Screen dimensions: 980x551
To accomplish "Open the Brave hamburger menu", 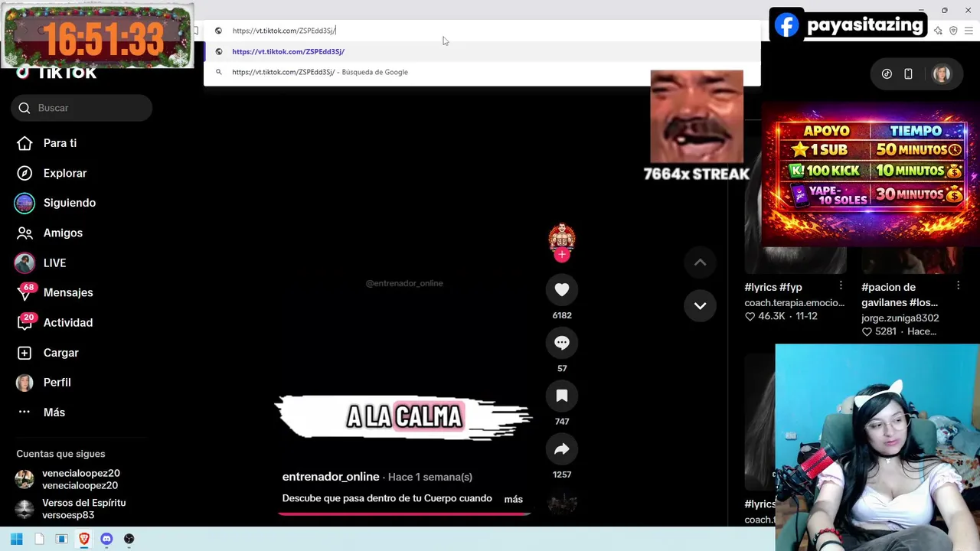I will coord(969,31).
